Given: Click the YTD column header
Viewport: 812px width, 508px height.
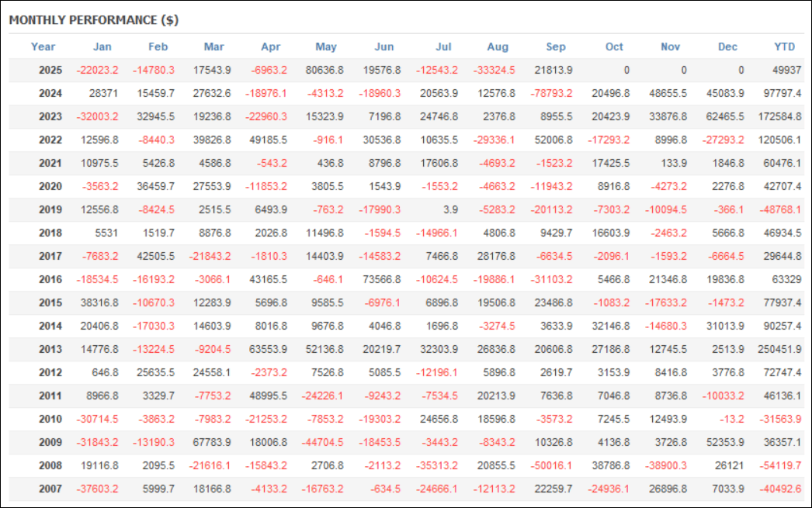Looking at the screenshot, I should point(785,47).
